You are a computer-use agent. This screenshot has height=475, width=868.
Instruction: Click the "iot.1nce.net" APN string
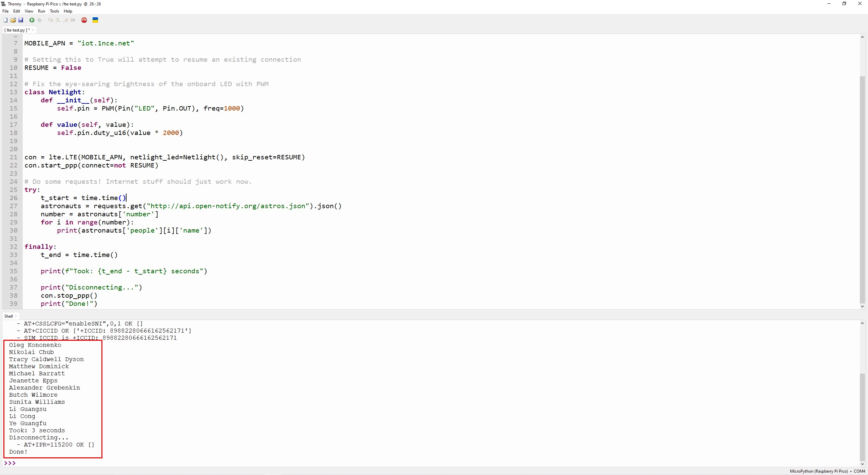(x=106, y=43)
